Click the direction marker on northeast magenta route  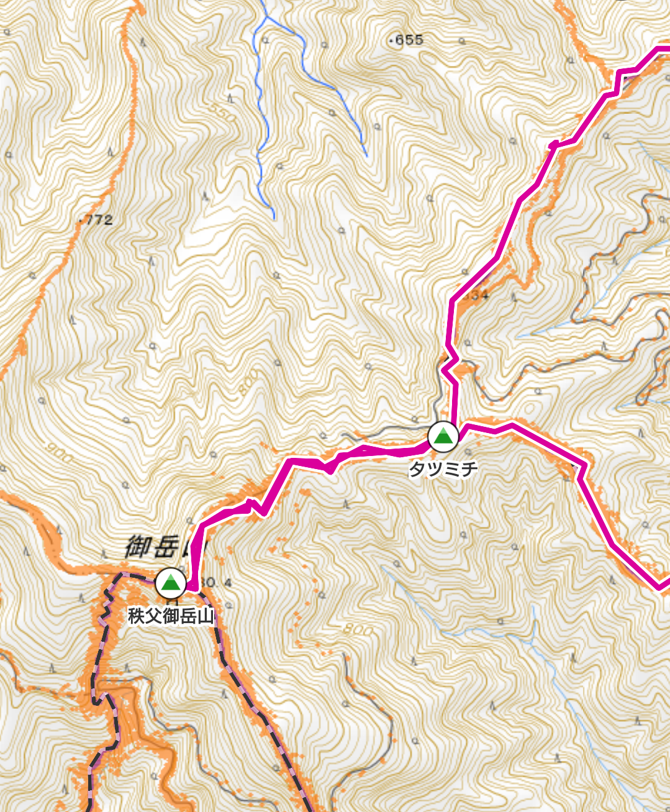[x=553, y=145]
